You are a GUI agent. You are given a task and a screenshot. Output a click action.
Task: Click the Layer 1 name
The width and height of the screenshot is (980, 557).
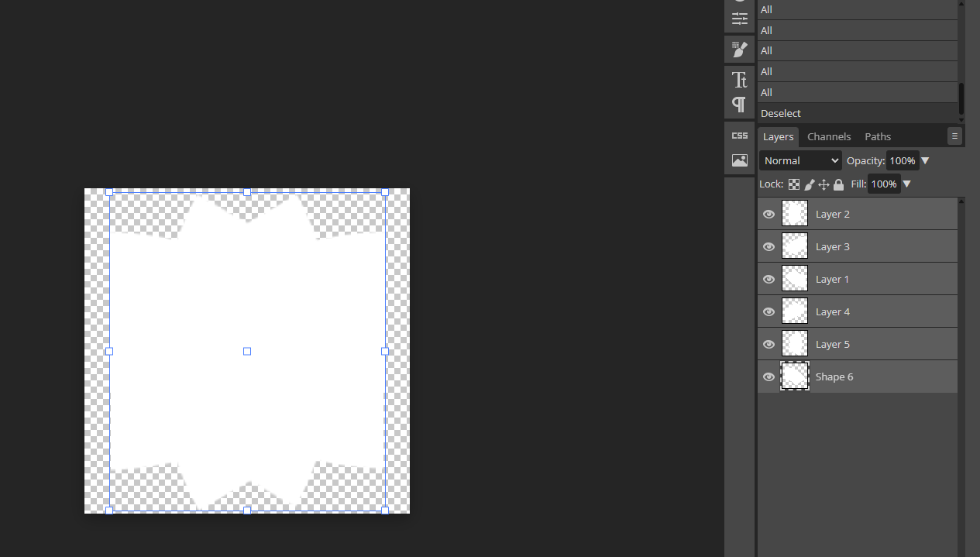coord(833,280)
